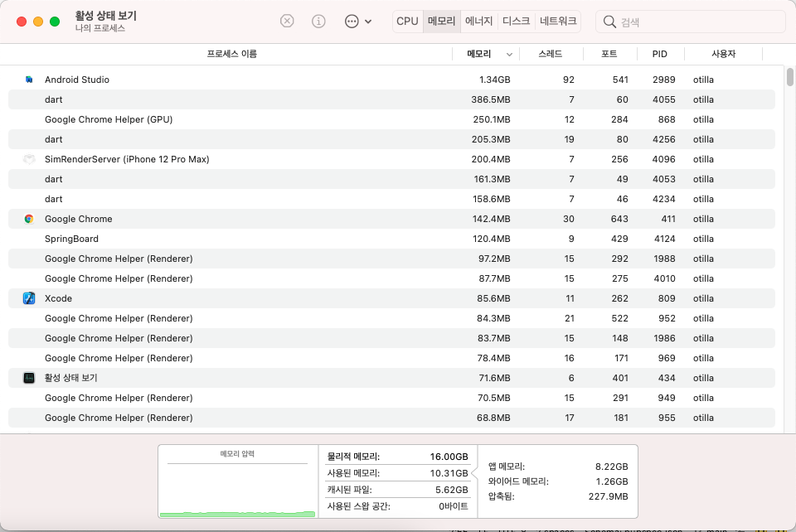796x532 pixels.
Task: Select the dart process using 386.5MB
Action: point(391,99)
